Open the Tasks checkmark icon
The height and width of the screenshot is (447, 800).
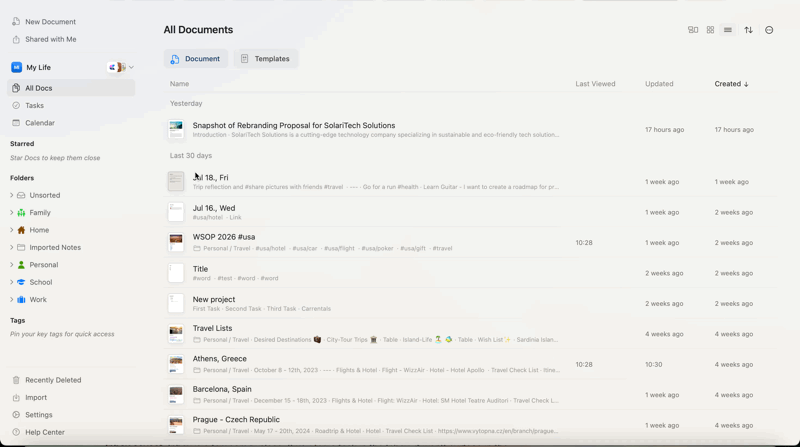(16, 106)
